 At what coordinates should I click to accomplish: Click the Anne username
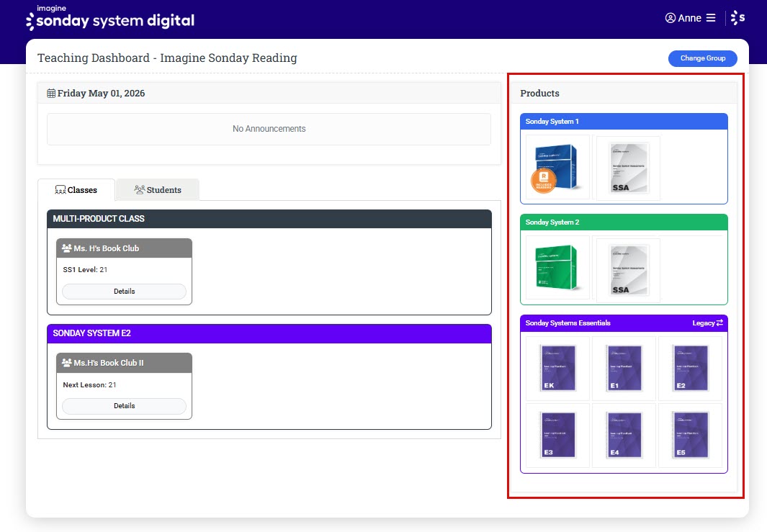coord(690,18)
